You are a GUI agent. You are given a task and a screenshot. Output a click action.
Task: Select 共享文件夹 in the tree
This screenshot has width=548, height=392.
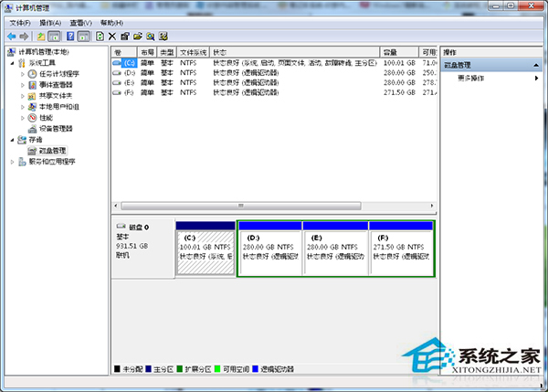[56, 96]
